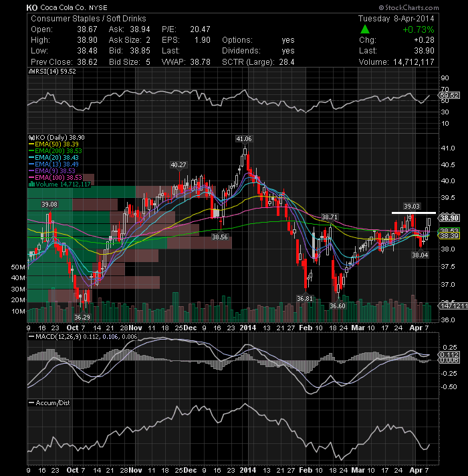Click the RSI(14) indicator icon beside its label

pos(31,72)
